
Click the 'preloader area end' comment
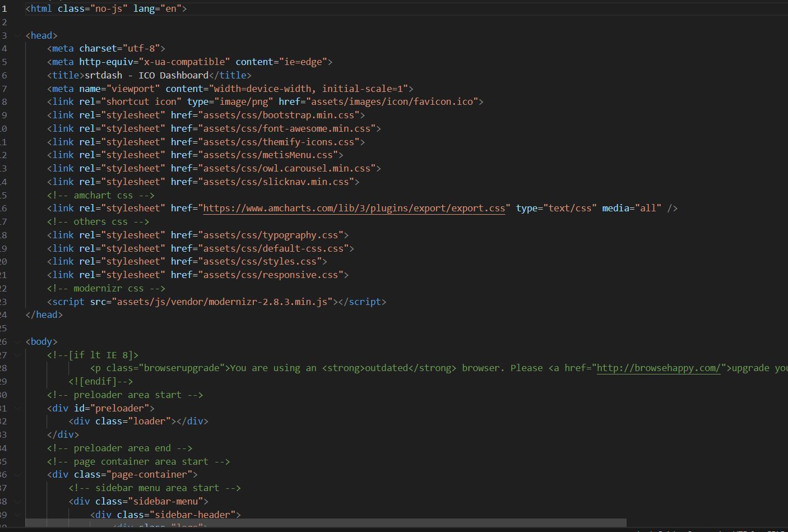pos(119,448)
